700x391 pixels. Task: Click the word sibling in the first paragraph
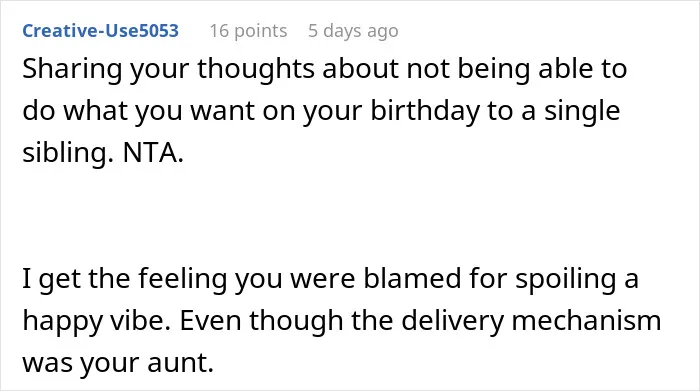click(65, 153)
